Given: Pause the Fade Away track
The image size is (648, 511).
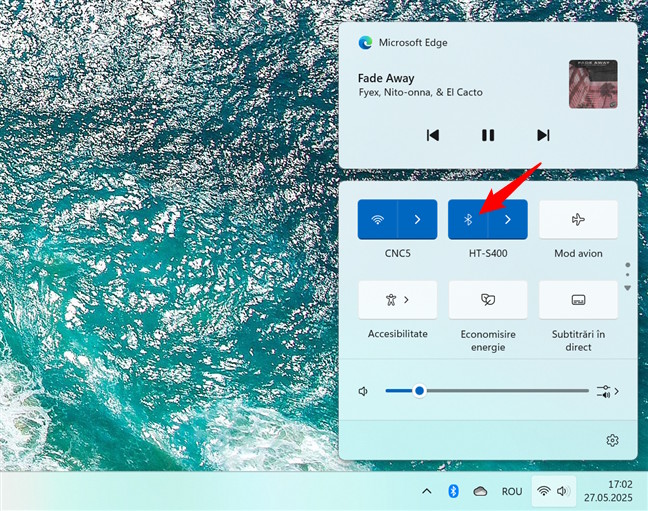Looking at the screenshot, I should [x=488, y=135].
